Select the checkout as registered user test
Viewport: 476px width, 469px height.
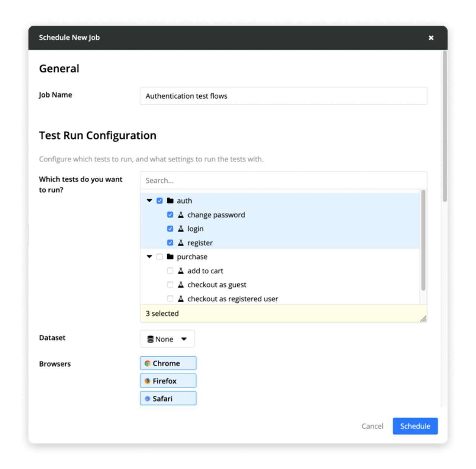pyautogui.click(x=170, y=299)
